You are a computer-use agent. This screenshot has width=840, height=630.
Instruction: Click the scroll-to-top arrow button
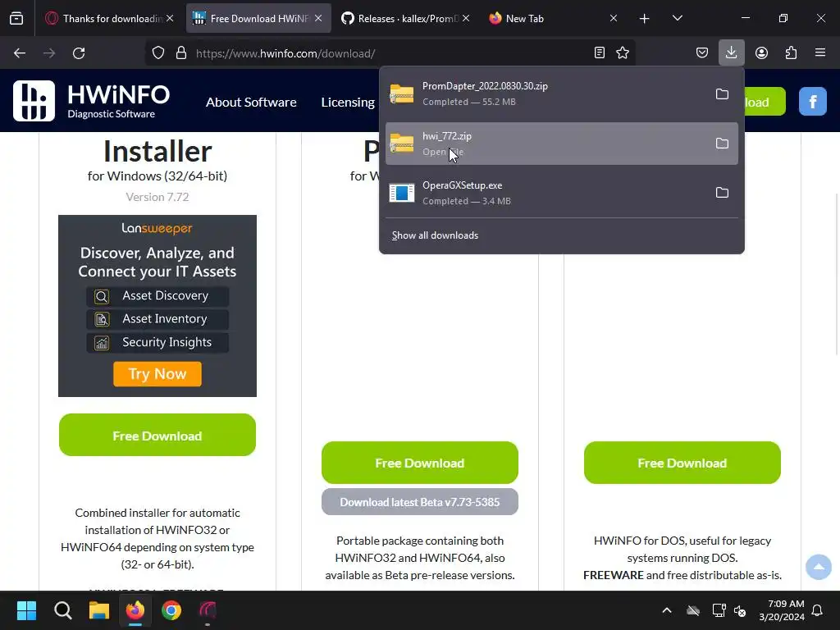(819, 567)
